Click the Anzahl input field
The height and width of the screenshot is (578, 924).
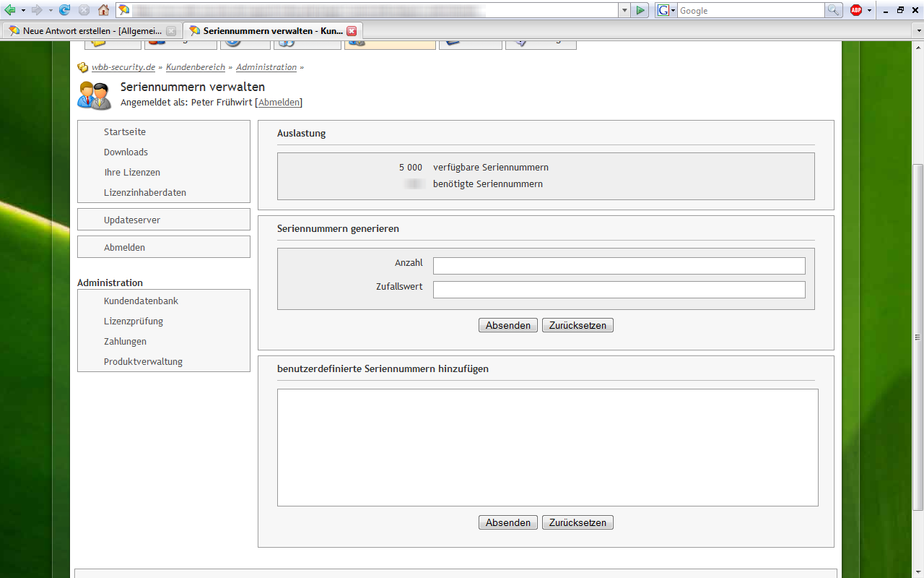tap(619, 266)
